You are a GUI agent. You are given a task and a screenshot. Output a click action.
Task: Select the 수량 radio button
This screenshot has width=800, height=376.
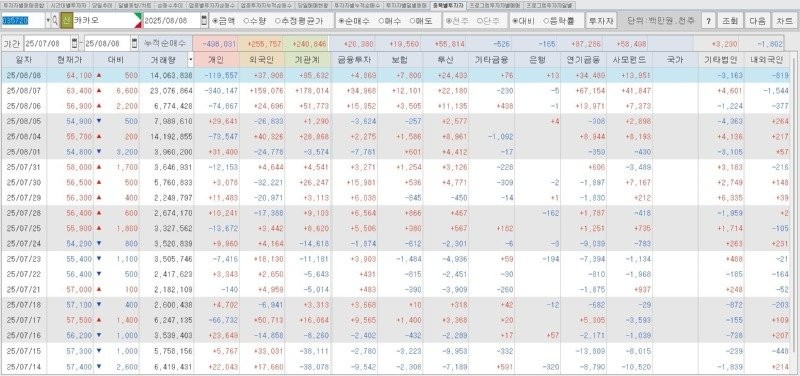[254, 21]
